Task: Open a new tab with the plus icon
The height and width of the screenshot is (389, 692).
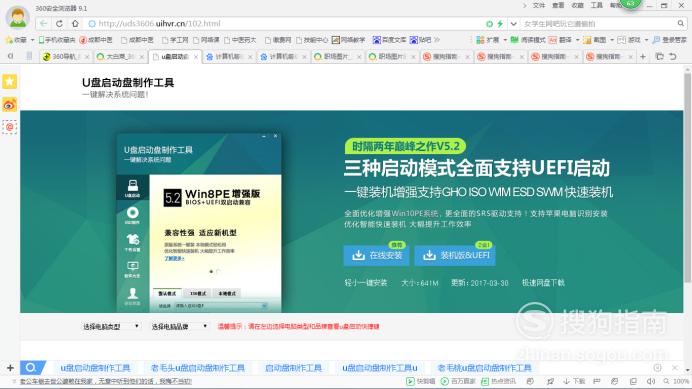Action: click(x=643, y=57)
